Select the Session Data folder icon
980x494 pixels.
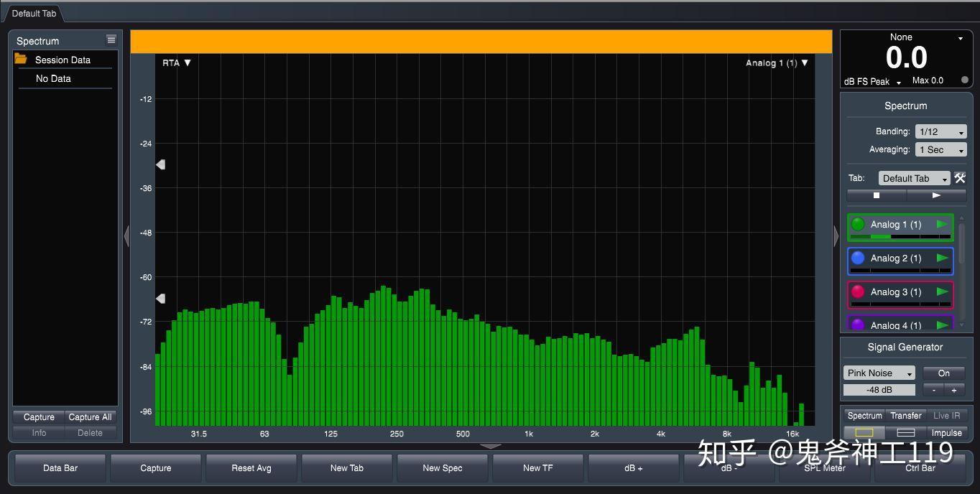[x=21, y=59]
